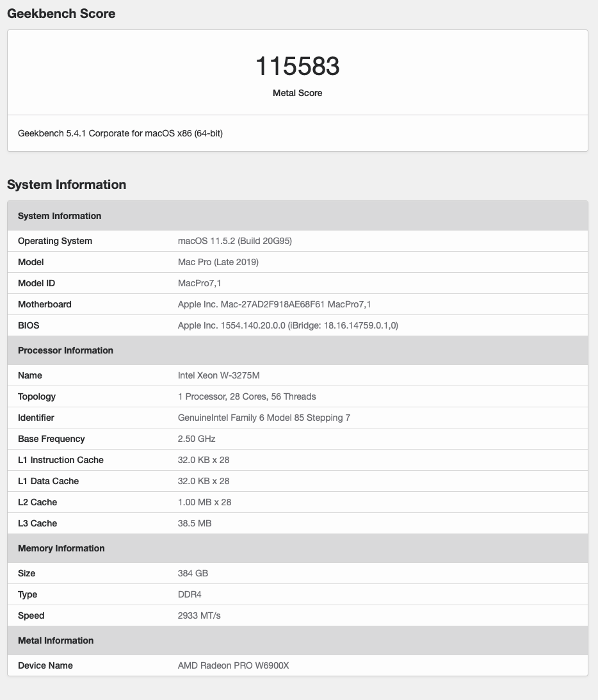Select the Mac-27AD2F918AE68F61 motherboard value
This screenshot has height=700, width=598.
[274, 304]
